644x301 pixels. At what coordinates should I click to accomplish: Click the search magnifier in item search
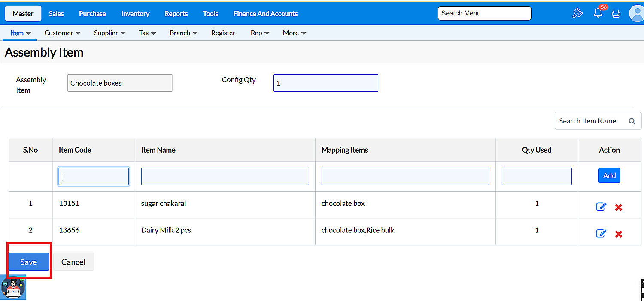pos(632,121)
